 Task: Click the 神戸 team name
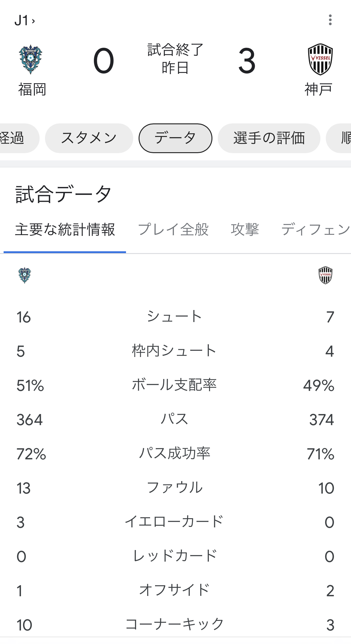point(318,89)
